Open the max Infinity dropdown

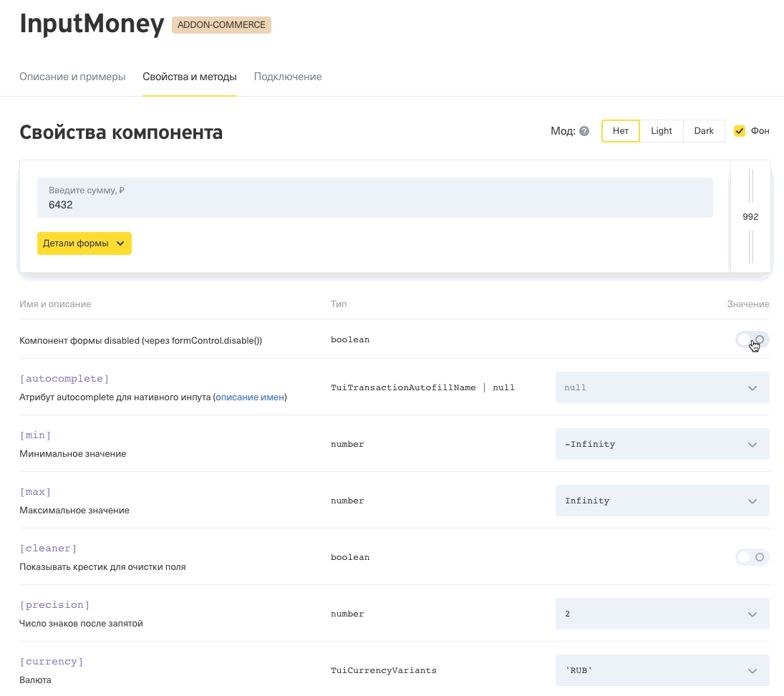click(x=662, y=501)
